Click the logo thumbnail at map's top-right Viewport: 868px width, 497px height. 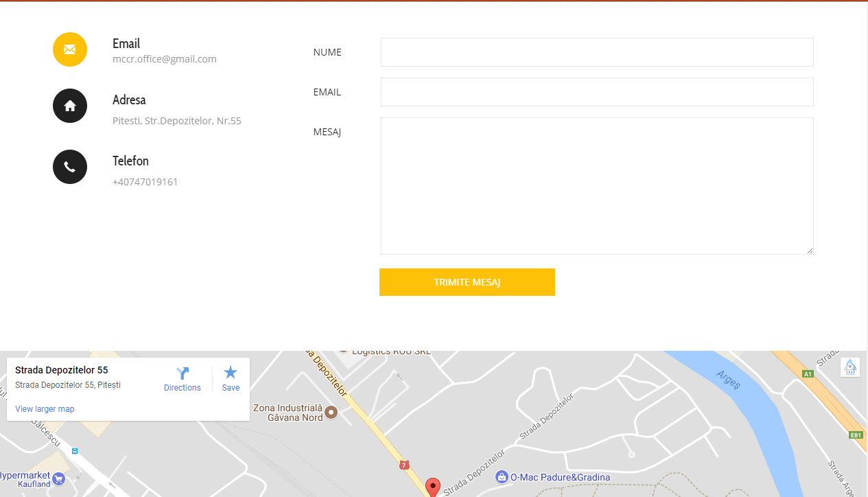click(x=850, y=367)
